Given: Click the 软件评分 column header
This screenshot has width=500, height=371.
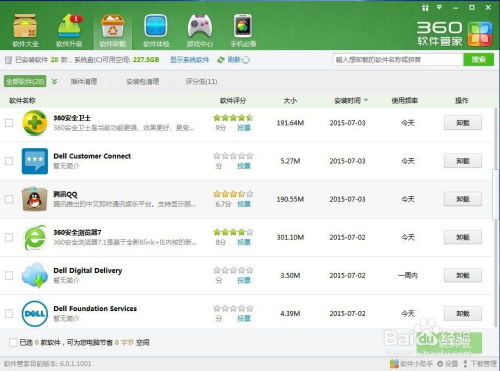Looking at the screenshot, I should [x=233, y=100].
